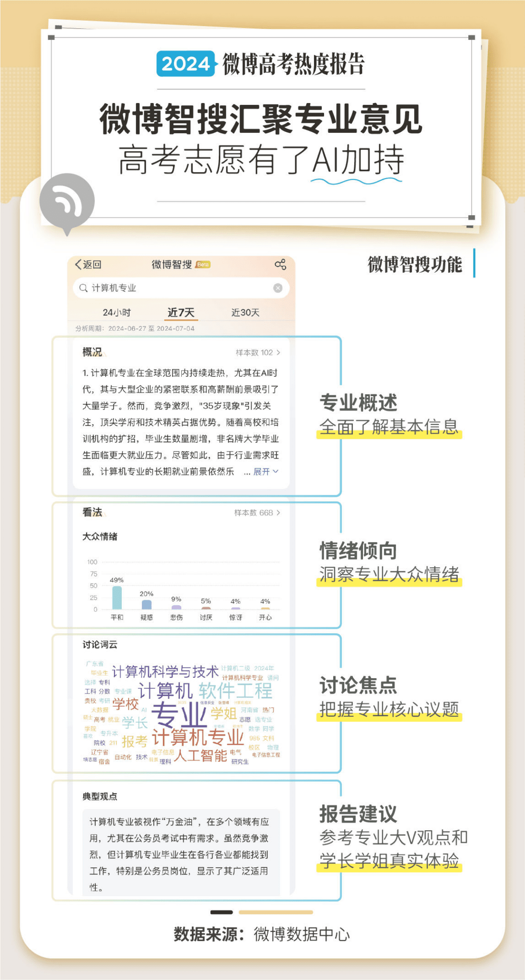Tap the magnifier search icon
Image resolution: width=525 pixels, height=980 pixels.
pyautogui.click(x=83, y=288)
